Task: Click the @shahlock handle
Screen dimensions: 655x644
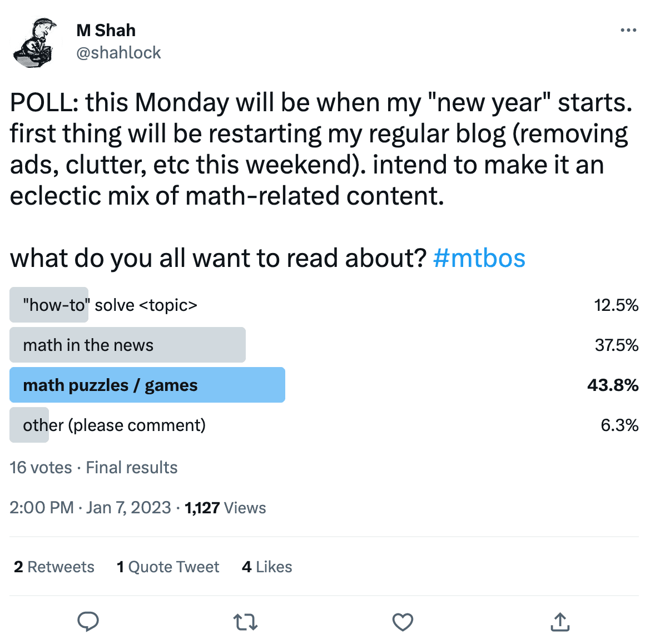Action: coord(118,52)
